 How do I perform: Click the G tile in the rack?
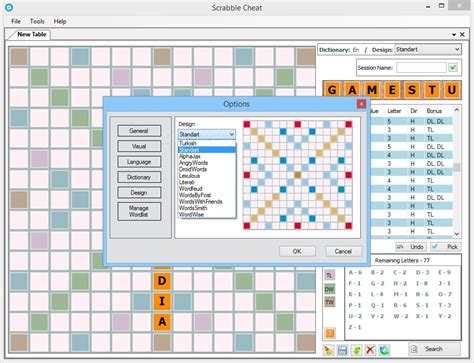[x=332, y=90]
